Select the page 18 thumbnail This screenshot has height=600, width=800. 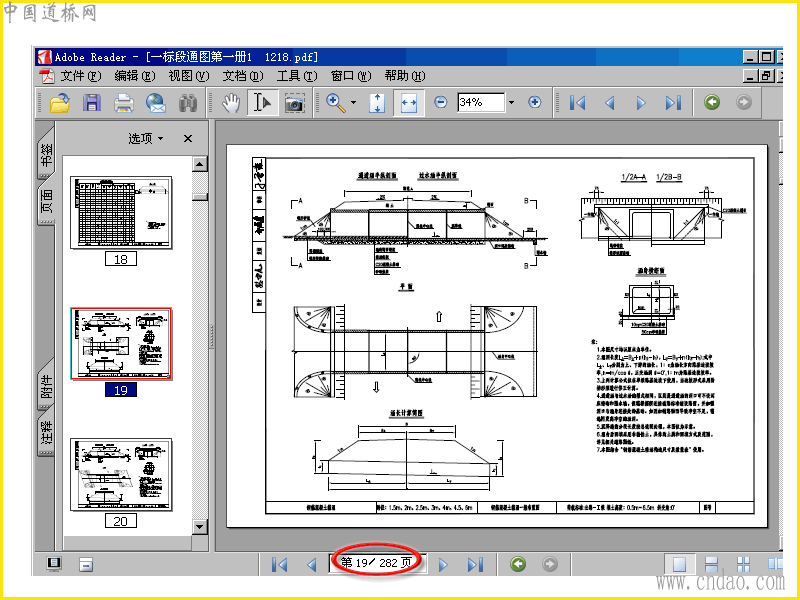(x=121, y=213)
